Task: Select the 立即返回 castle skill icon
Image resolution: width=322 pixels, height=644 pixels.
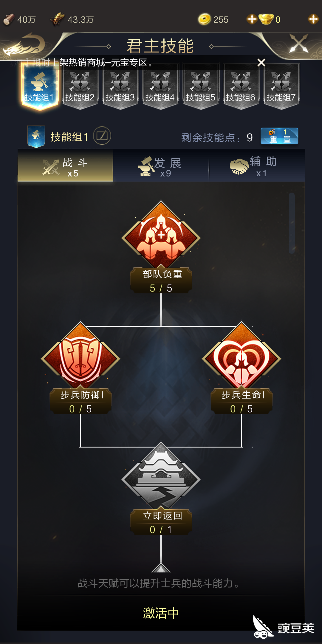Action: click(x=161, y=477)
